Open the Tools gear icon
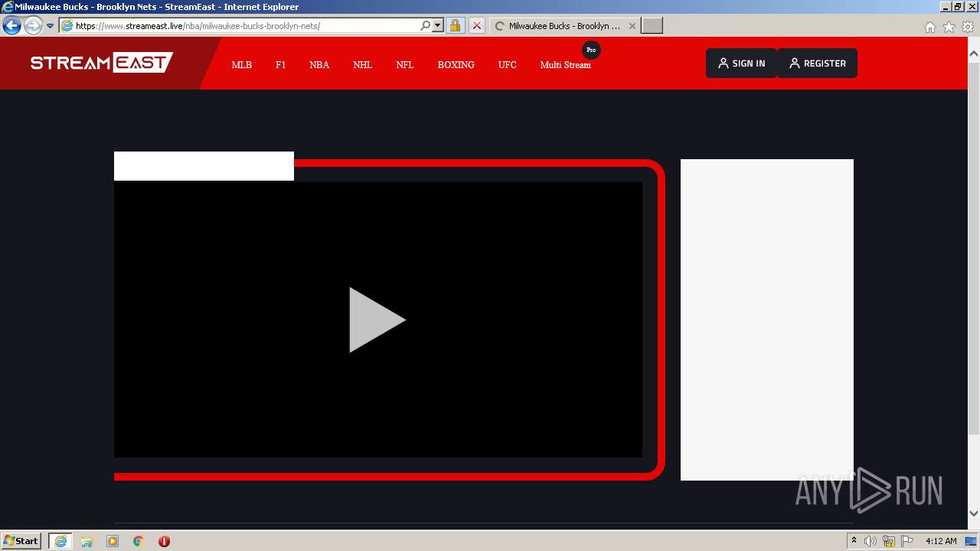This screenshot has height=551, width=980. 968,27
